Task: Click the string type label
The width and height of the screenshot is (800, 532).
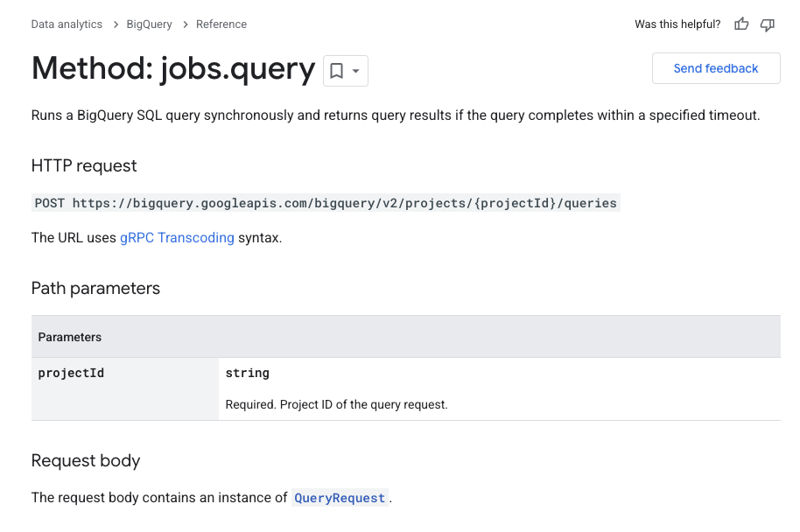Action: click(248, 373)
